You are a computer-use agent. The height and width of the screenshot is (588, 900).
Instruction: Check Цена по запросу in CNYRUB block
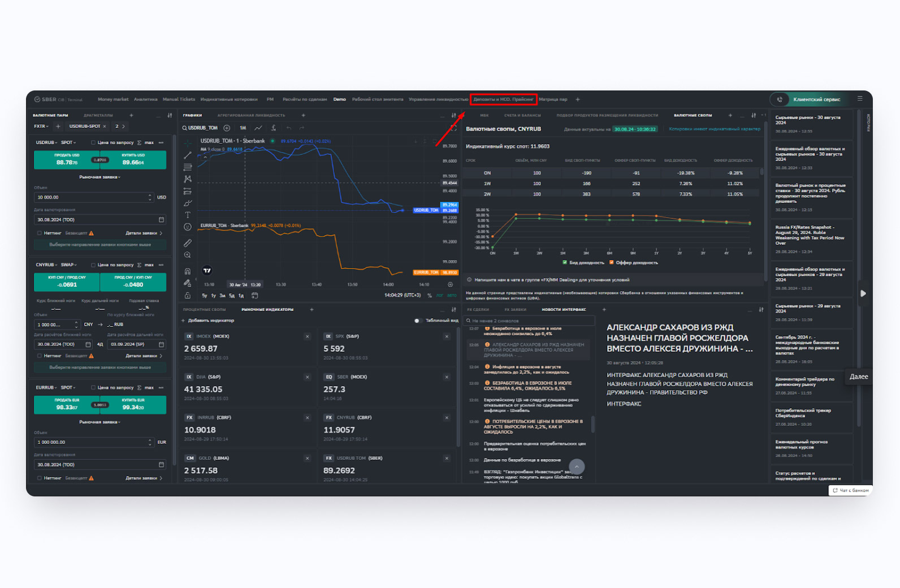tap(93, 265)
